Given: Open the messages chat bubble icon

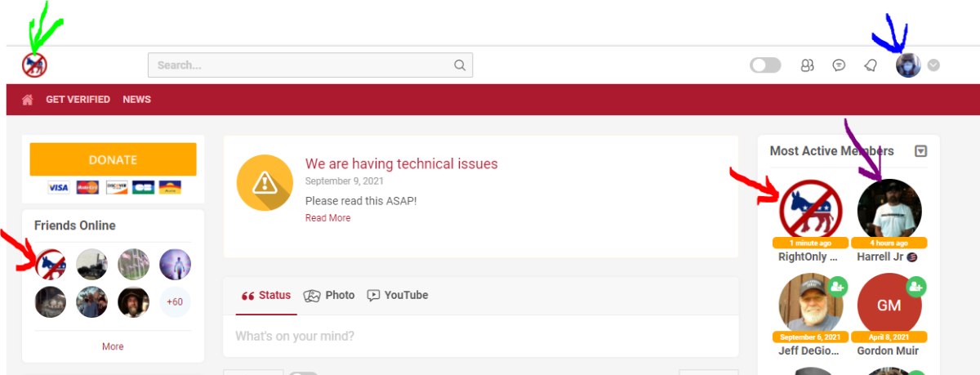Looking at the screenshot, I should (839, 65).
